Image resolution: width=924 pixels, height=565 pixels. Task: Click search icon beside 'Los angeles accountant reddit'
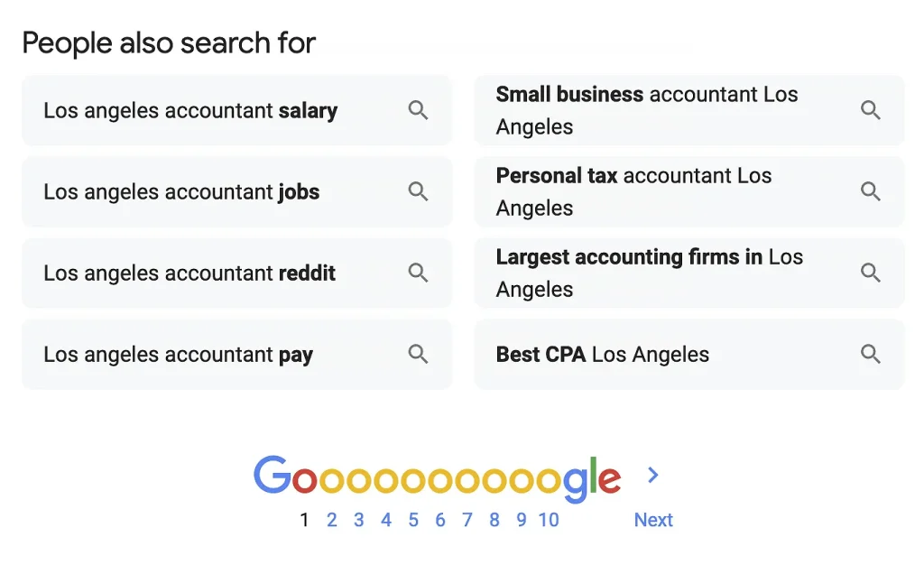[x=418, y=273]
